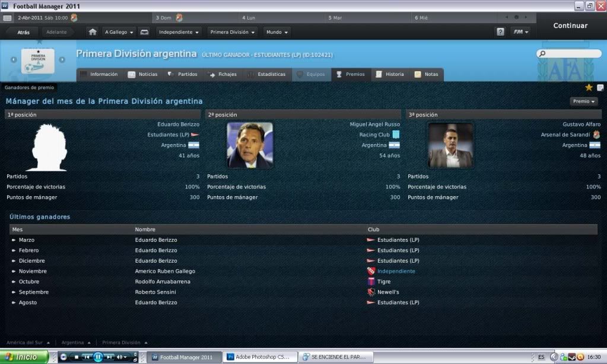Expand América del Sur breadcrumb
Viewport: 607px width, 364px height.
pyautogui.click(x=28, y=342)
